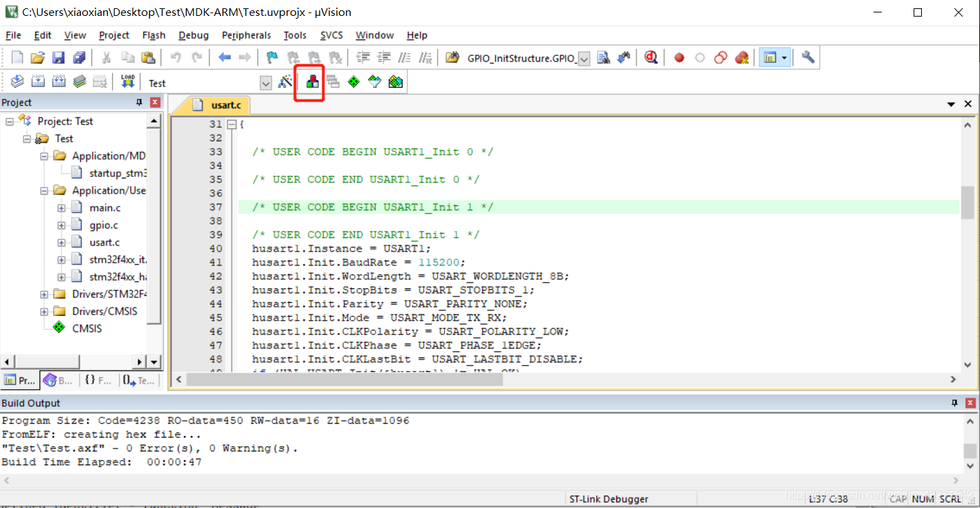Image resolution: width=980 pixels, height=508 pixels.
Task: Click Save All toolbar icon
Action: tap(80, 57)
